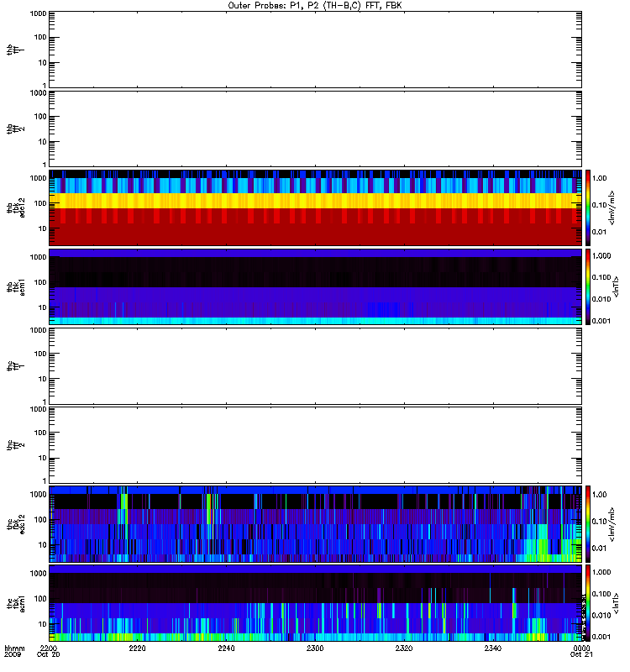Click the '2300' time axis label

coord(315,648)
